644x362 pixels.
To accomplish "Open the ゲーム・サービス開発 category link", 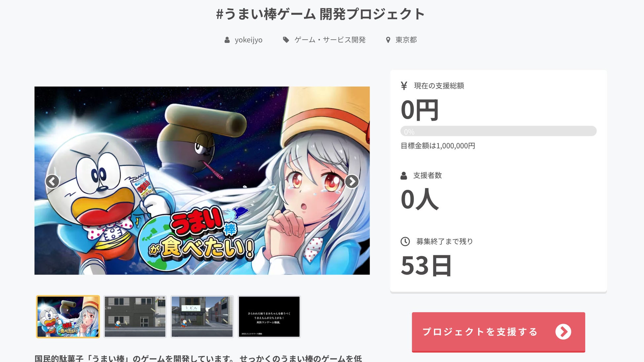I will point(330,40).
